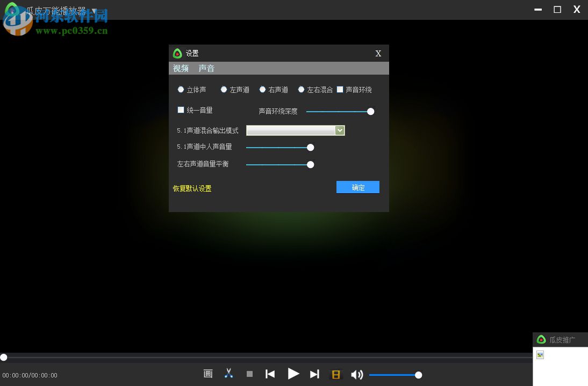
Task: Open the screenshot capture icon on the toolbar
Action: [208, 374]
